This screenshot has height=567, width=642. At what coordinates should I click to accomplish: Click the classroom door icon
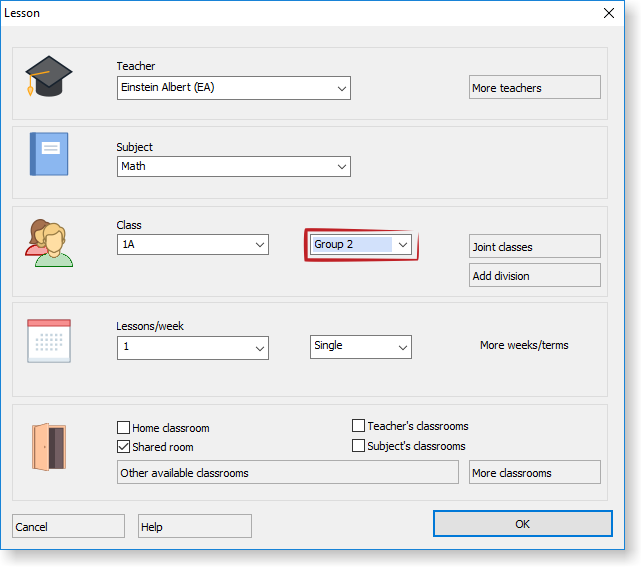pyautogui.click(x=48, y=446)
